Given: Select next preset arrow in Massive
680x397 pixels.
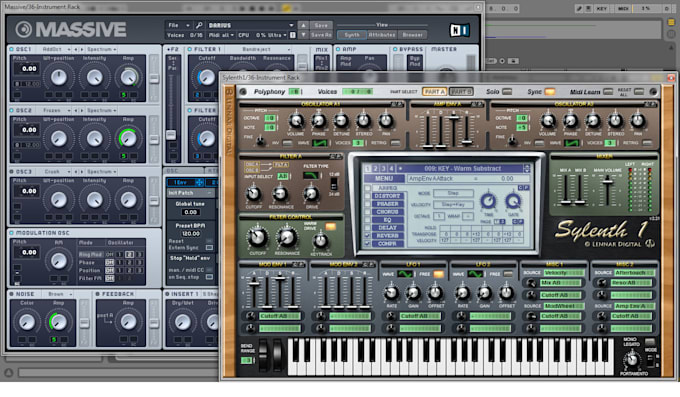Looking at the screenshot, I should [x=304, y=35].
